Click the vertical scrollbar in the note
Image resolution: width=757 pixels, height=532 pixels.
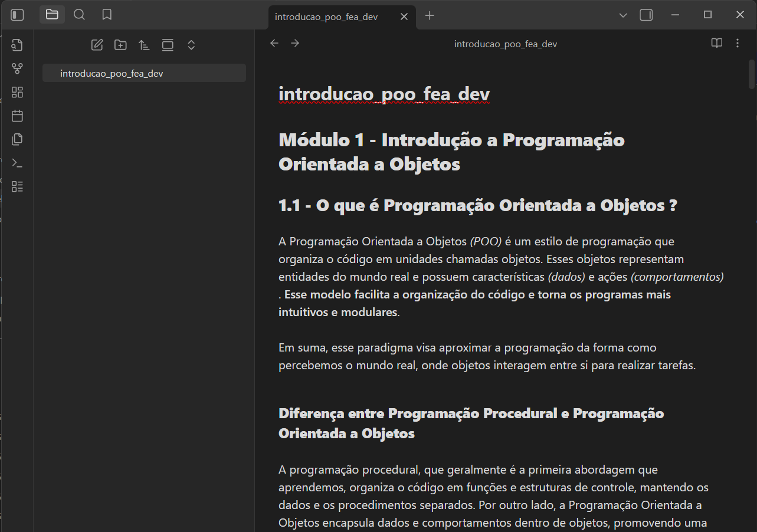(x=752, y=74)
